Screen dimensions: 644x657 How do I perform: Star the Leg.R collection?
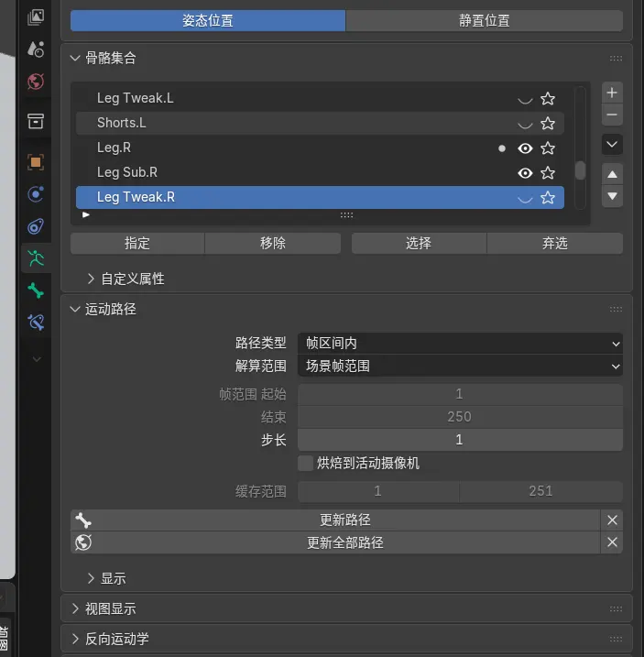tap(548, 148)
